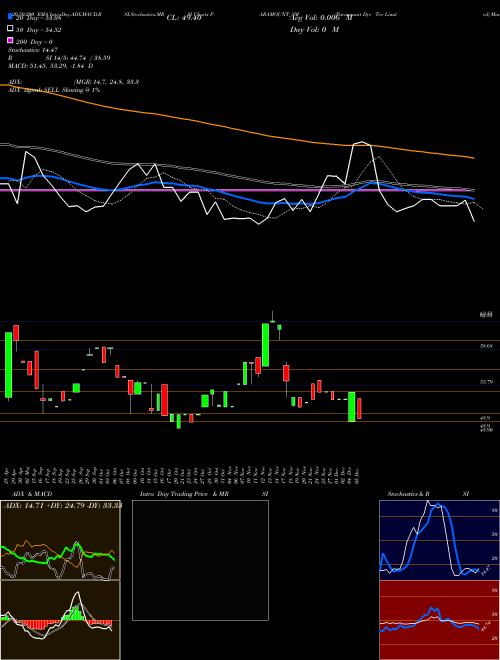Open the empty intraday trading price panel
The height and width of the screenshot is (660, 500).
coord(200,560)
